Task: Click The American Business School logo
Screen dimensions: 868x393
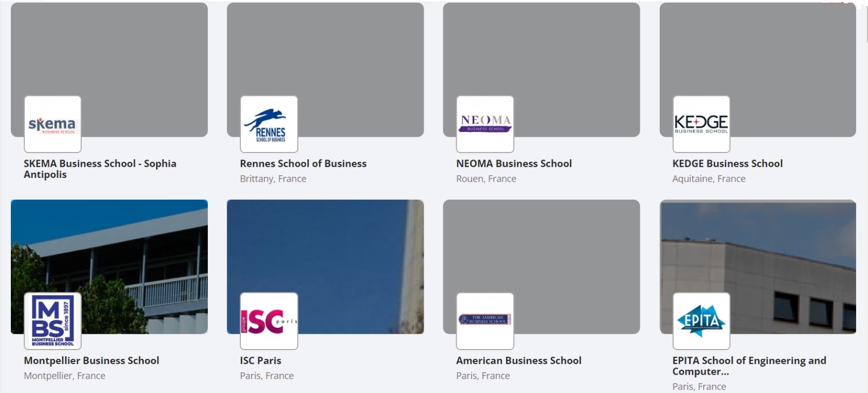Action: point(485,321)
